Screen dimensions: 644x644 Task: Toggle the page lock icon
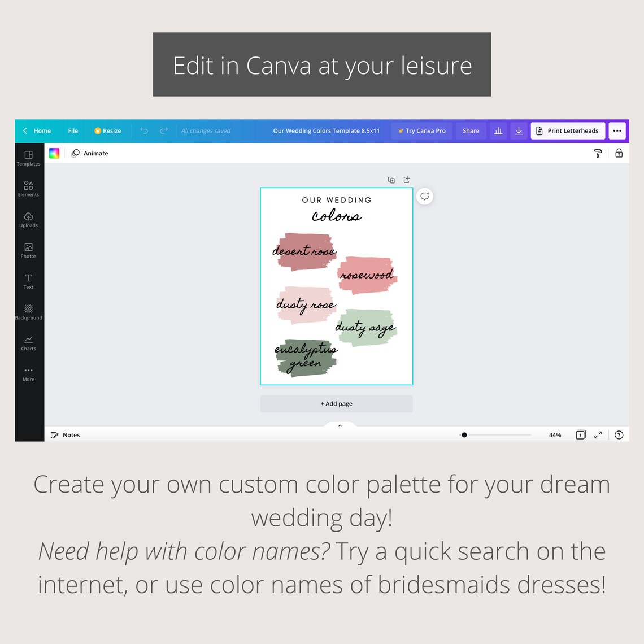[619, 153]
